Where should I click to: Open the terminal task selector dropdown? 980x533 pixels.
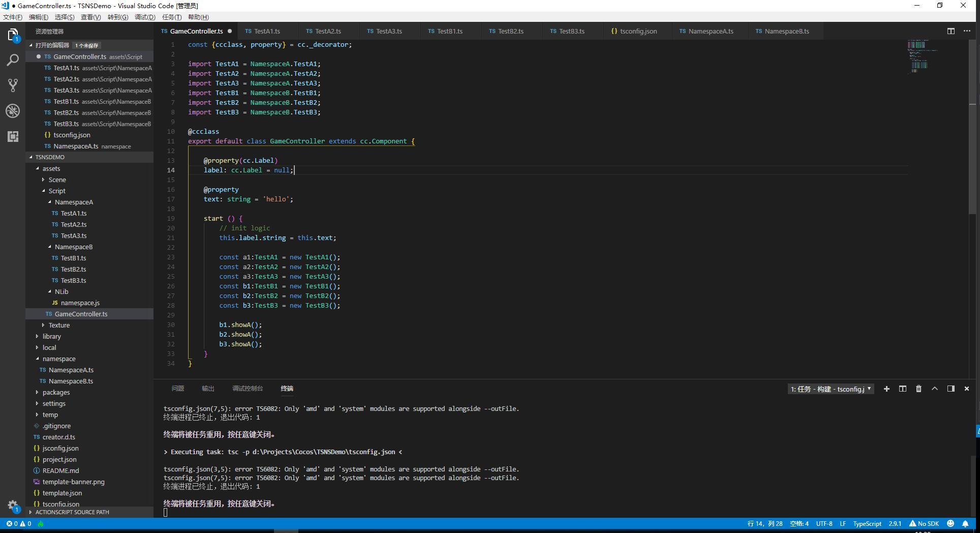coord(831,389)
